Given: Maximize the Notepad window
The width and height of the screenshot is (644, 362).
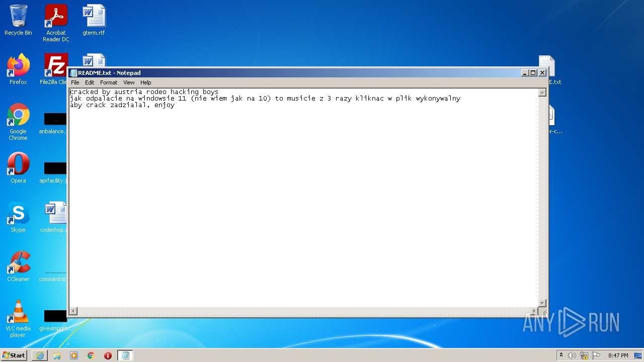Looking at the screenshot, I should [x=533, y=73].
